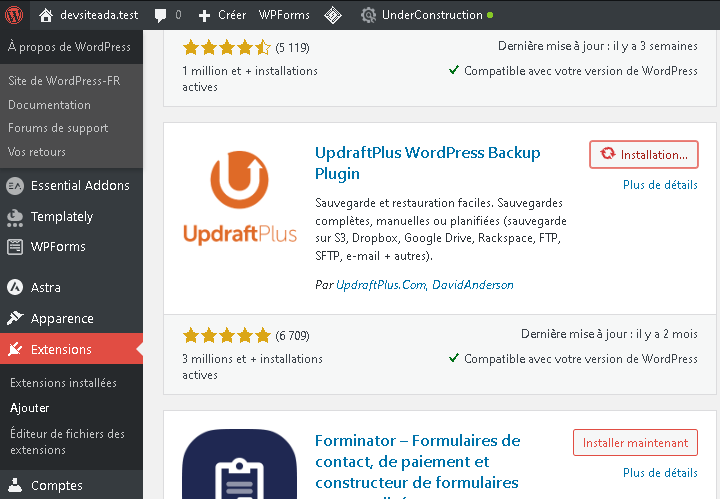This screenshot has width=720, height=499.
Task: Open Documentation submenu link
Action: tap(50, 105)
